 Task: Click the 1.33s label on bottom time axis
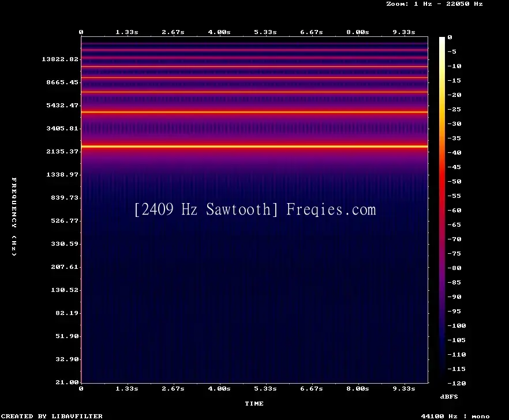point(127,388)
